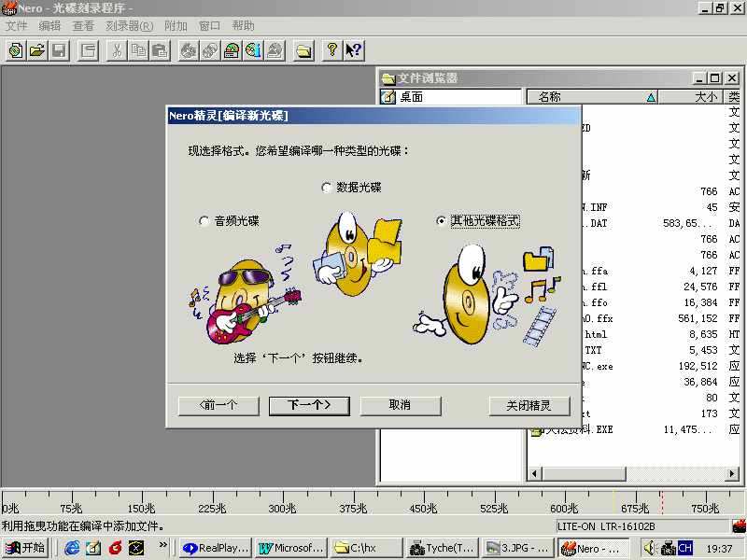The image size is (747, 560).
Task: Select the 数据光碟 radio button
Action: tap(327, 188)
